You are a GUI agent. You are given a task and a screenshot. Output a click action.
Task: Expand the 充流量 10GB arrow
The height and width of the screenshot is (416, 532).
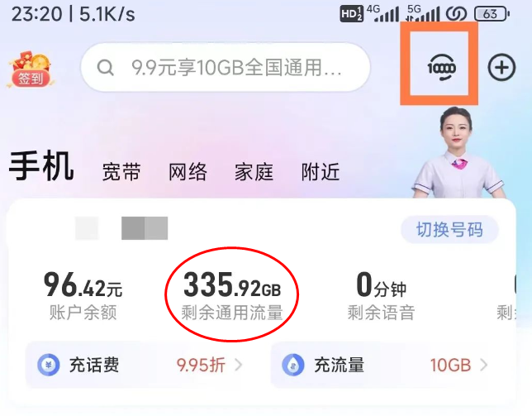(484, 365)
